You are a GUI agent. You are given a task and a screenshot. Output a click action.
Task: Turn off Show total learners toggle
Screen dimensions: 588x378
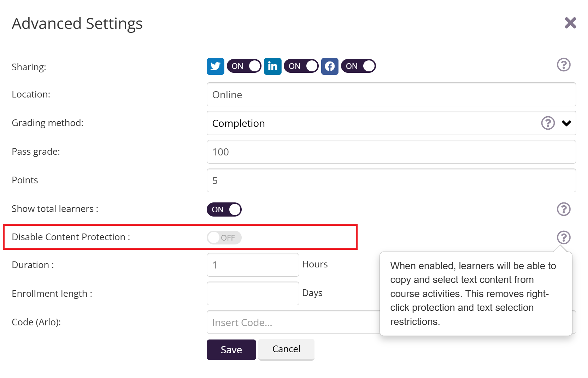coord(224,209)
